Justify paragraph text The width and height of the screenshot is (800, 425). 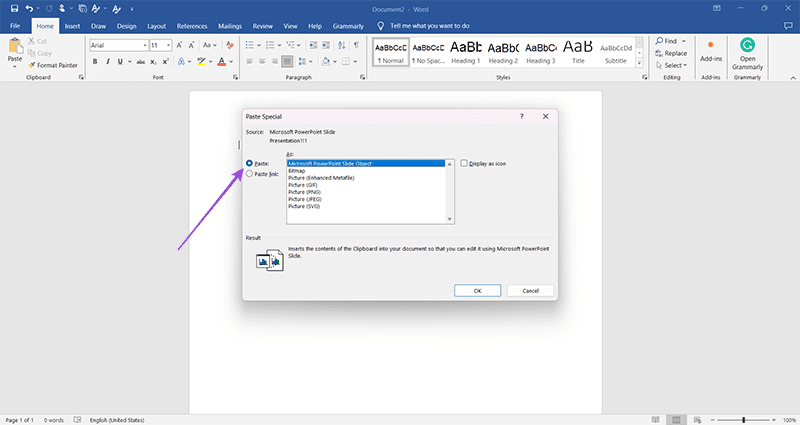click(287, 61)
